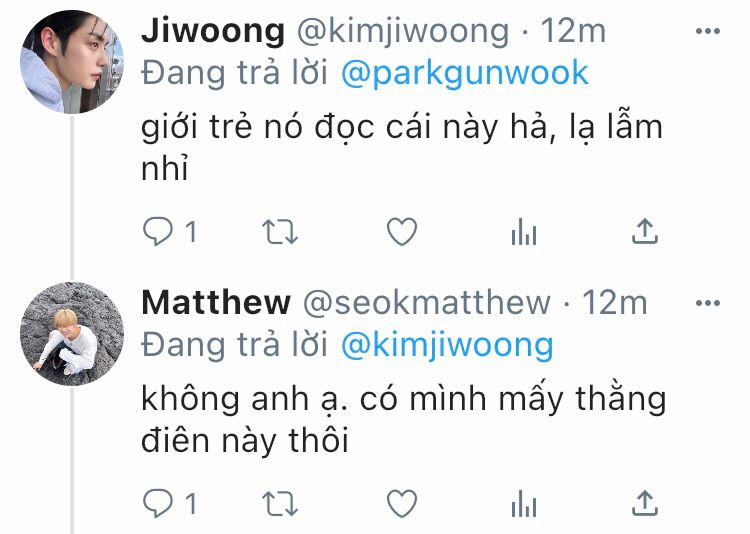View analytics on Matthew's tweet
The width and height of the screenshot is (750, 534).
click(524, 504)
